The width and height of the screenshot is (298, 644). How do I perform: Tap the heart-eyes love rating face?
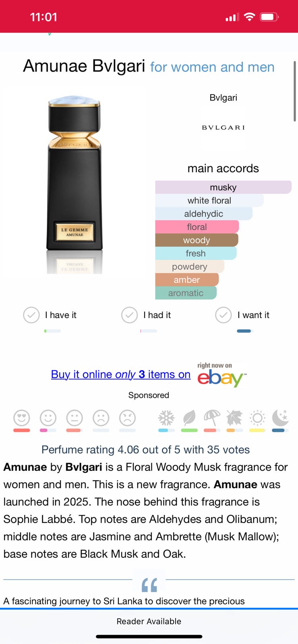[x=22, y=418]
